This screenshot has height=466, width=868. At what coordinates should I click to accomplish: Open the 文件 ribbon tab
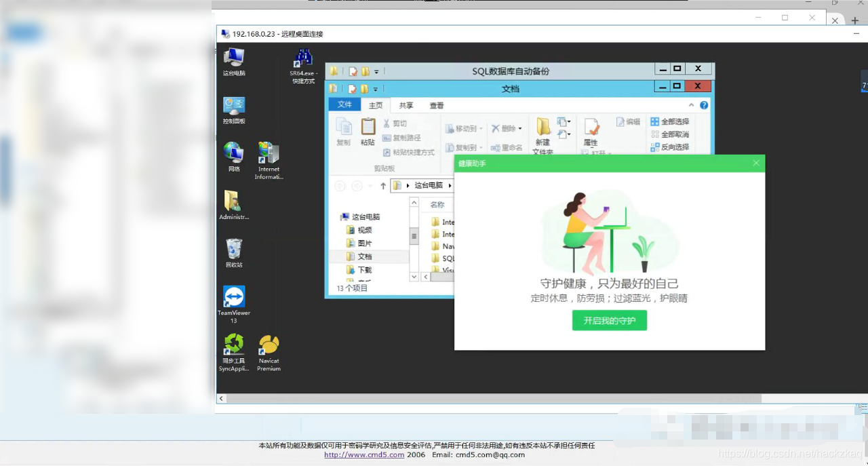[344, 104]
